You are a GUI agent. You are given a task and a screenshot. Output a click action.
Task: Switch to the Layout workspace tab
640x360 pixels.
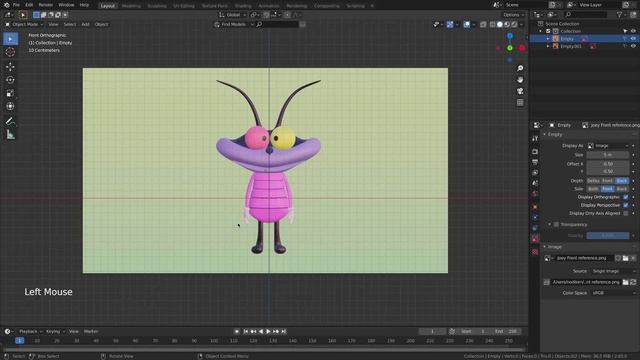(x=107, y=6)
